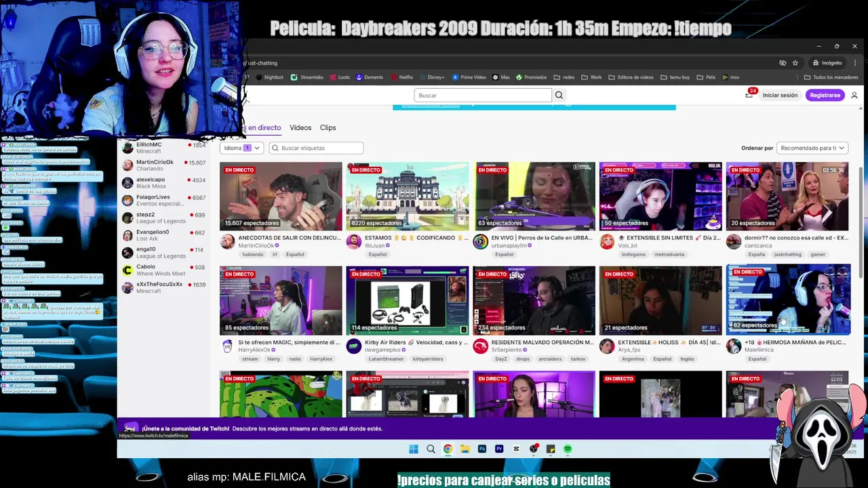Open the Promiedos bookmark
The height and width of the screenshot is (488, 868).
click(x=531, y=77)
